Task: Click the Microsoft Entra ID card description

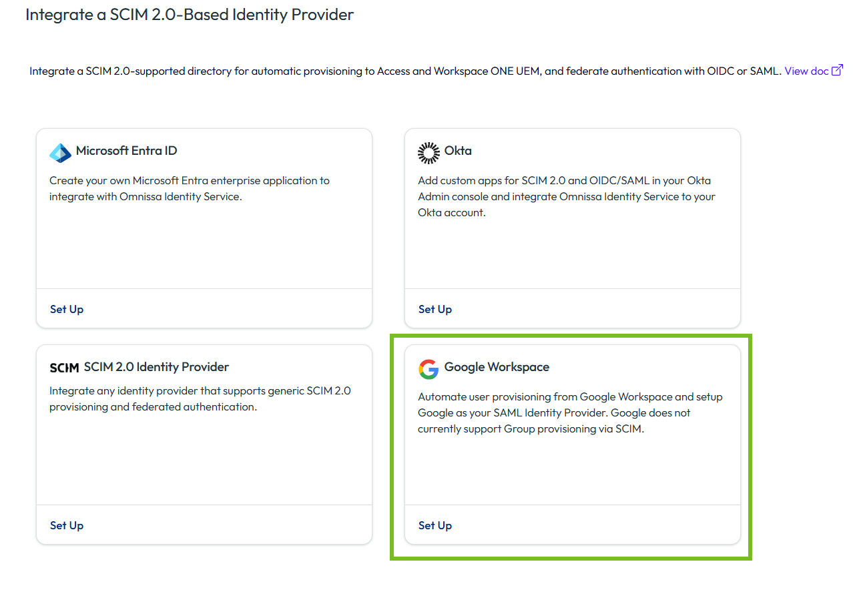Action: click(190, 188)
